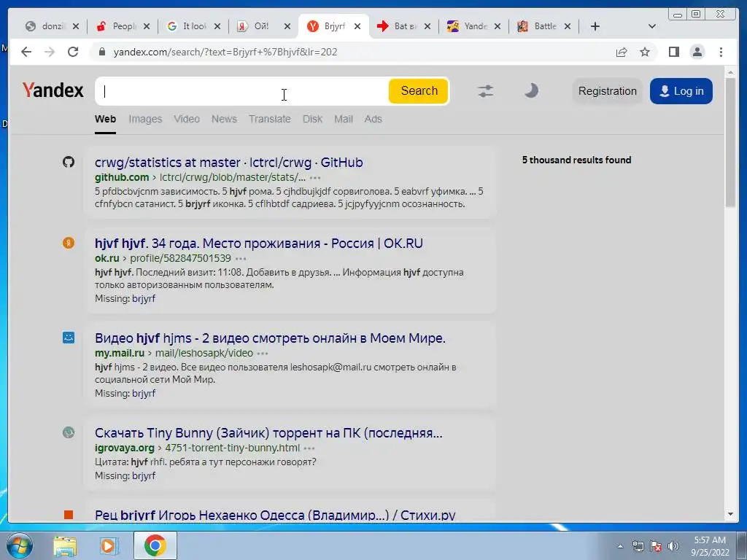This screenshot has width=747, height=560.
Task: View site info via the padlock icon
Action: tap(101, 52)
